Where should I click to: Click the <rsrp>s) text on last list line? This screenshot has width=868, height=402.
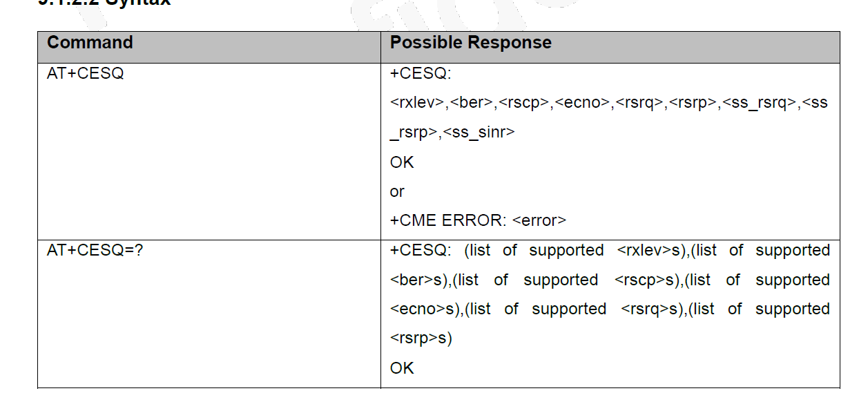pyautogui.click(x=421, y=338)
